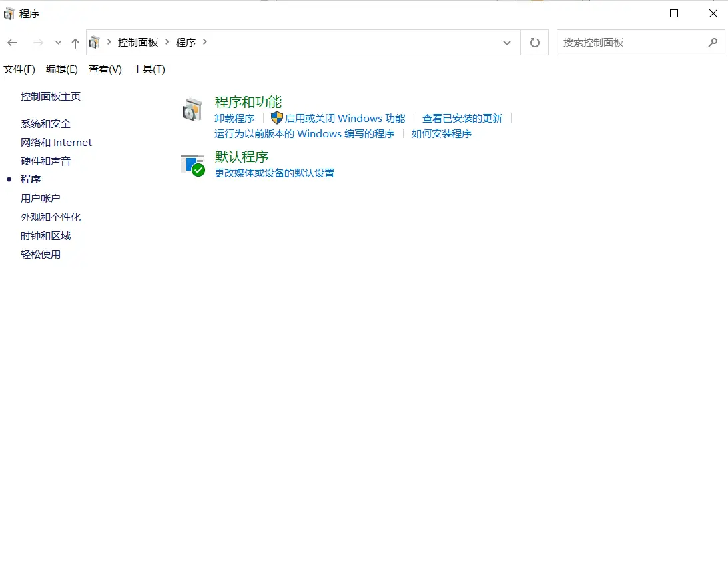The height and width of the screenshot is (563, 728).
Task: Click 卸载程序 link
Action: coord(234,119)
